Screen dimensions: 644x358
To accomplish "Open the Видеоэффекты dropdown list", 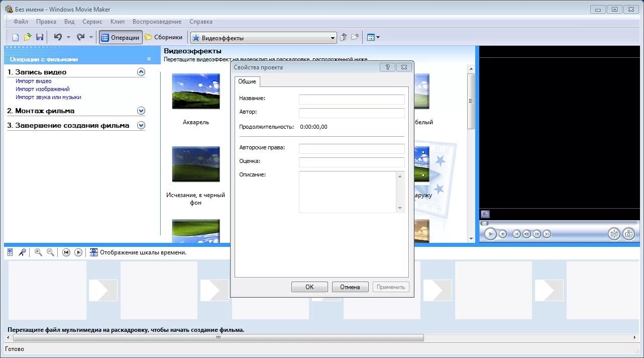I will pos(332,37).
